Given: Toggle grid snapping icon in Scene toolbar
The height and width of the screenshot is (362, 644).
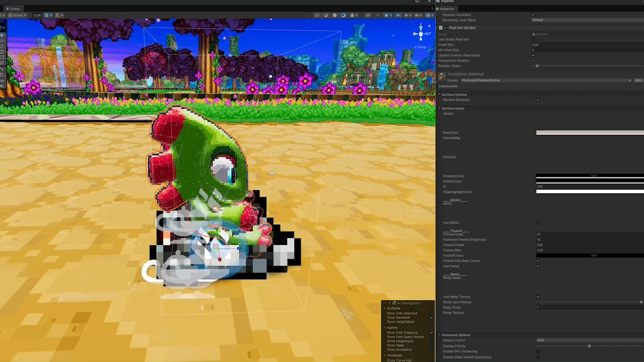Looking at the screenshot, I should coord(47,15).
